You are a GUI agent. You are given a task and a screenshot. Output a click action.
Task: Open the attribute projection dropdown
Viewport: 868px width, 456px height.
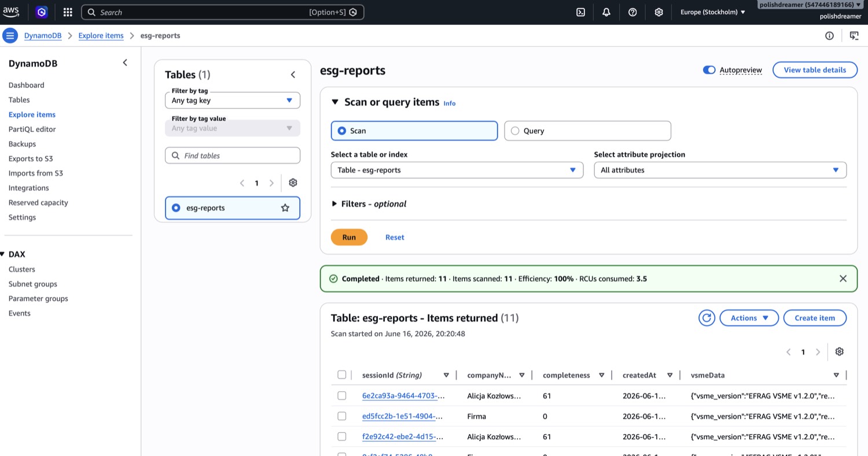[720, 170]
